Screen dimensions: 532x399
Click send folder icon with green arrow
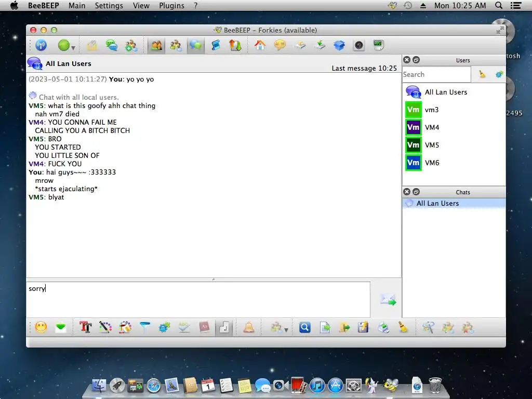coord(344,327)
